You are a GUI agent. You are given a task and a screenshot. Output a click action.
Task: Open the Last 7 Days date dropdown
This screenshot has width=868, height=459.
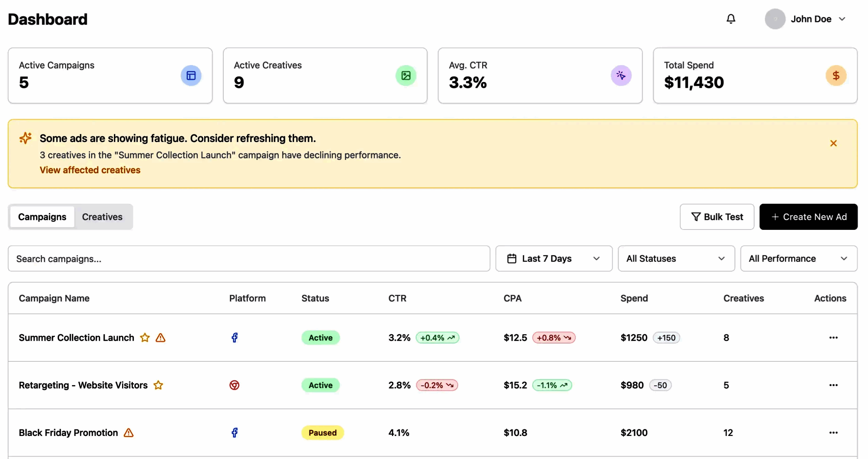pyautogui.click(x=554, y=259)
